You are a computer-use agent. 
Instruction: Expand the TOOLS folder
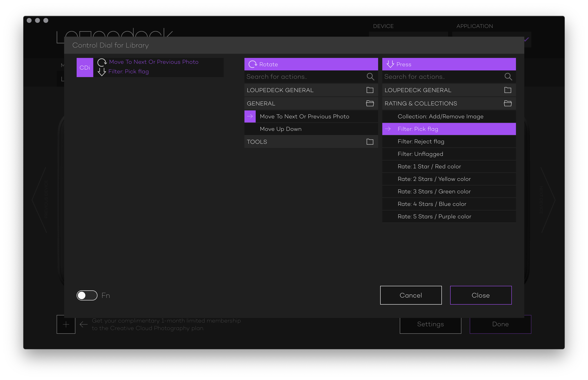point(370,142)
